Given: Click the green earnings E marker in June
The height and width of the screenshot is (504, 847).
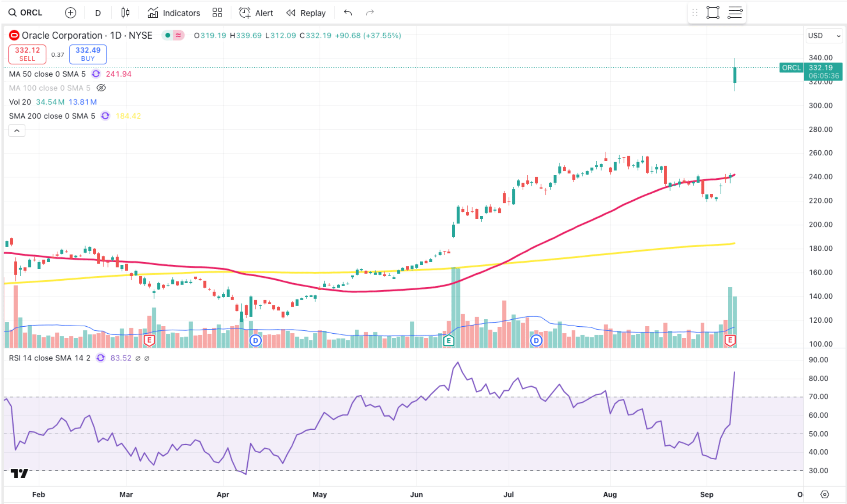Looking at the screenshot, I should tap(449, 340).
